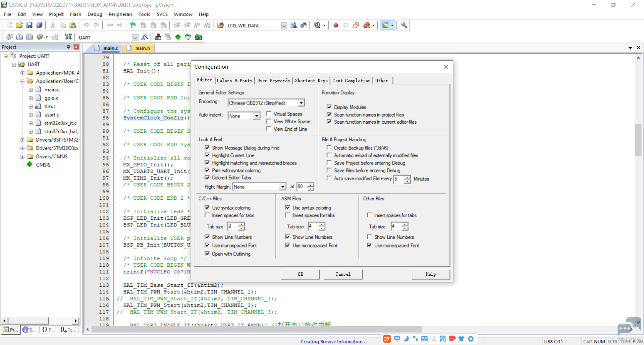Increase the C/C++ Tab size spinner

pyautogui.click(x=241, y=224)
